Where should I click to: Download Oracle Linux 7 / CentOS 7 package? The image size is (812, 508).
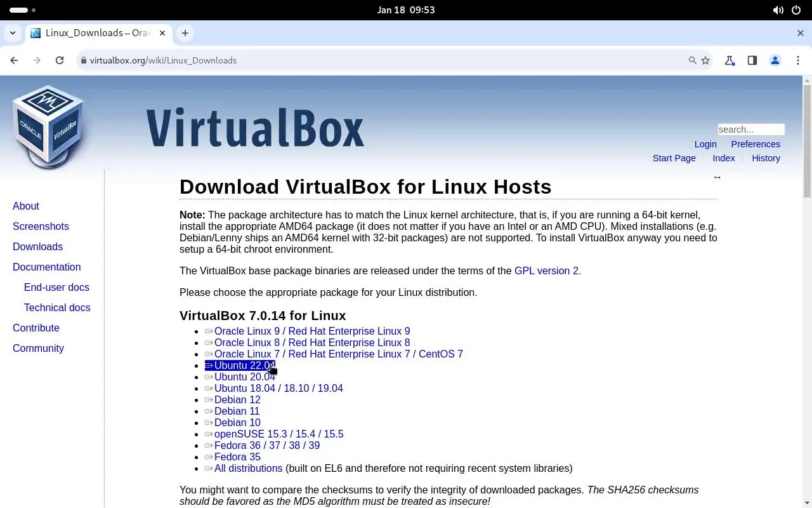(x=334, y=354)
